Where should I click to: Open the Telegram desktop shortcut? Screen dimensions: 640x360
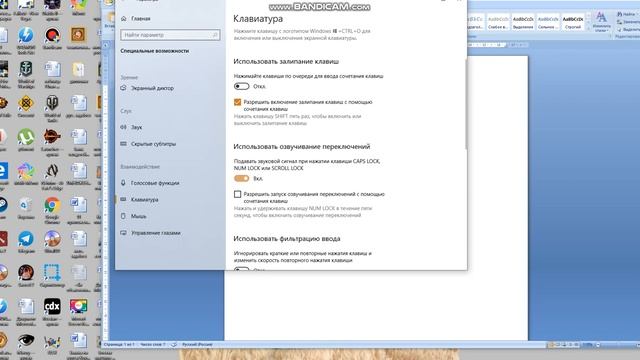pyautogui.click(x=26, y=239)
